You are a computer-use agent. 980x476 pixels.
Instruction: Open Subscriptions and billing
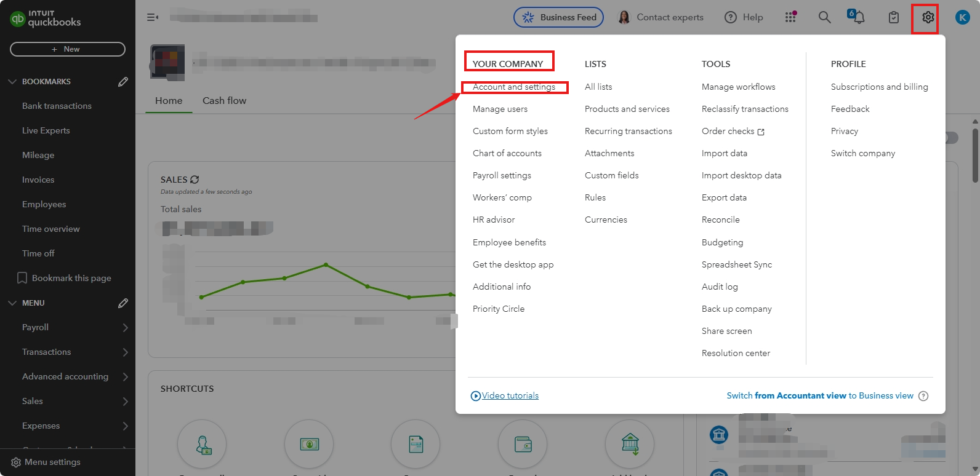(x=880, y=87)
